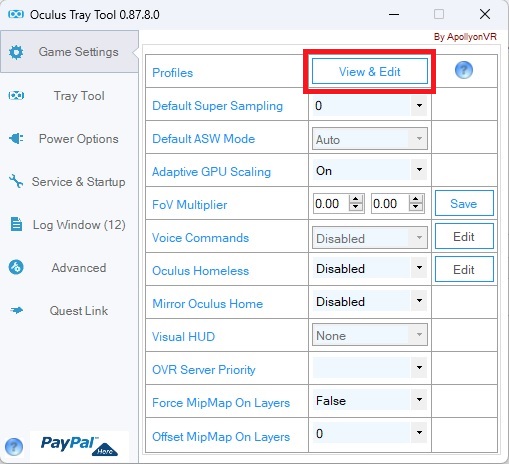Expand Mirror Oculus Home dropdown

[419, 301]
